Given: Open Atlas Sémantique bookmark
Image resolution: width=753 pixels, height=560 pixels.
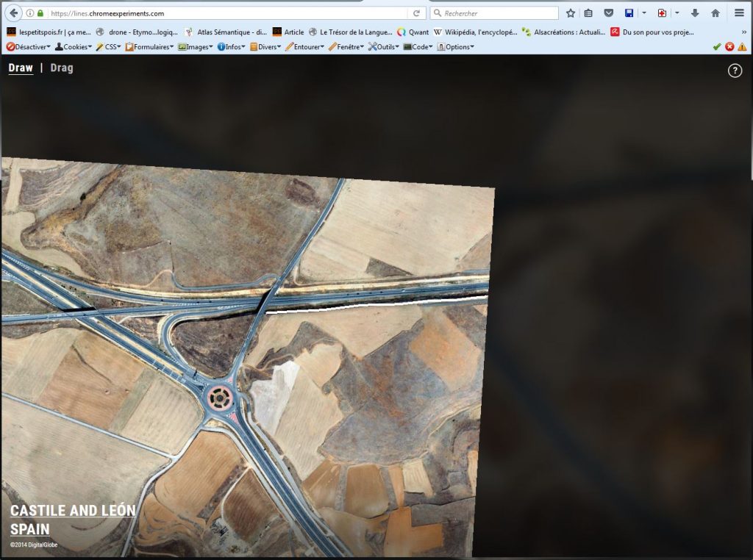Looking at the screenshot, I should pyautogui.click(x=226, y=32).
